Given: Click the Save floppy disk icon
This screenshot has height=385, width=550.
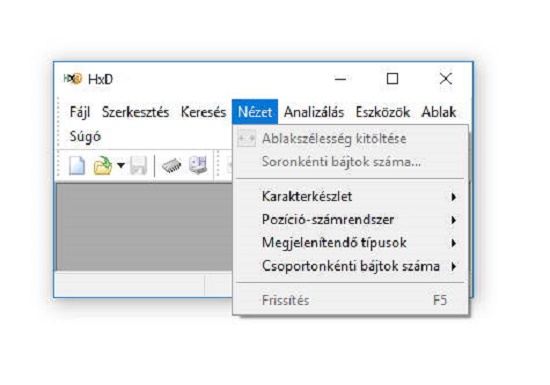Looking at the screenshot, I should pos(138,165).
